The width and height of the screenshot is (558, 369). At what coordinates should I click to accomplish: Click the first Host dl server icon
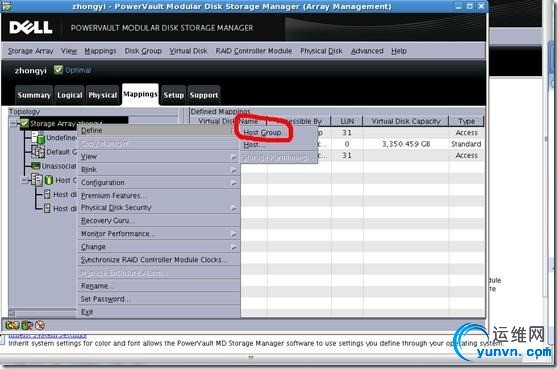tap(47, 194)
